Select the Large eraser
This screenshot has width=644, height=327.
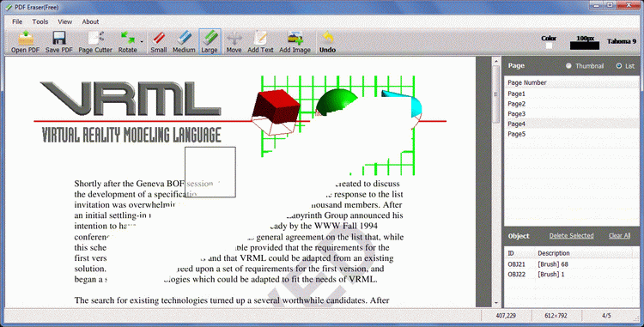coord(210,42)
